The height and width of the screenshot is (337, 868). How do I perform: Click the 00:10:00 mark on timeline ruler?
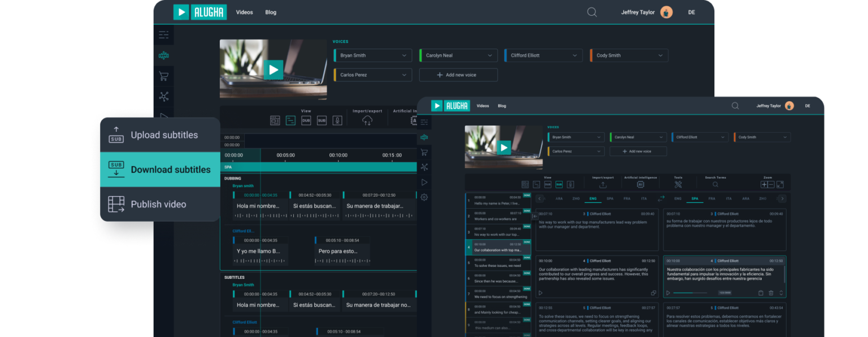(338, 155)
